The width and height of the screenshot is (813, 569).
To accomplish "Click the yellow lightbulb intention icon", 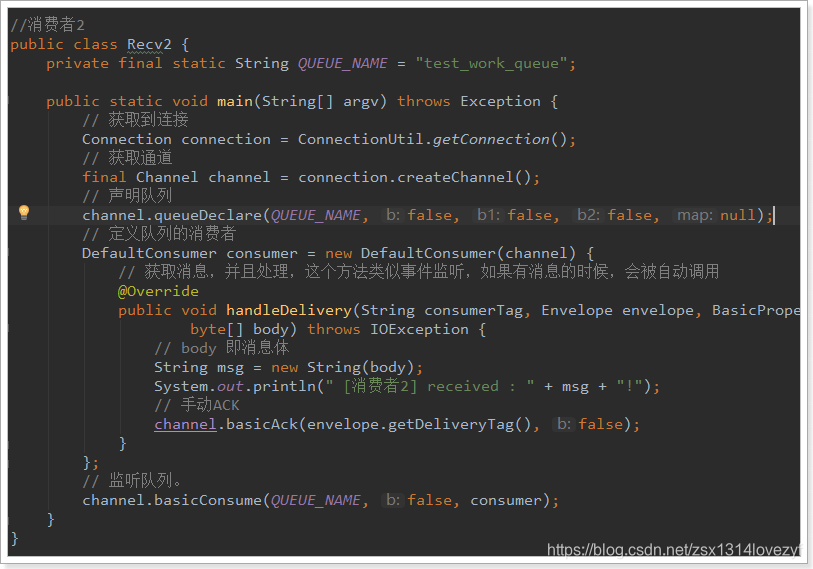I will [24, 212].
